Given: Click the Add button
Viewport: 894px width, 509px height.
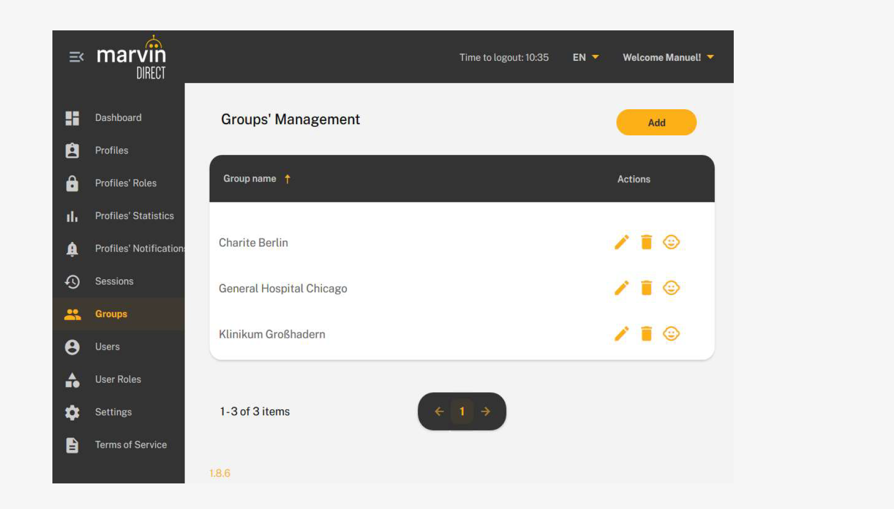Looking at the screenshot, I should [x=656, y=123].
